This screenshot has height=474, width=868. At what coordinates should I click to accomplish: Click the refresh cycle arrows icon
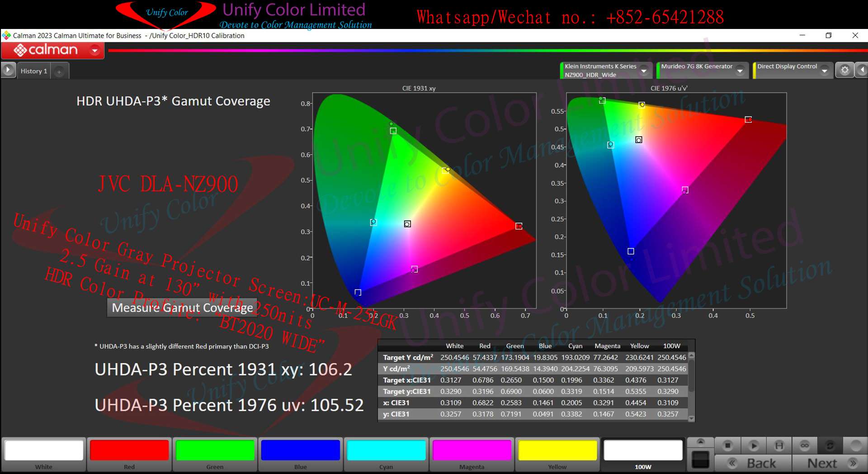click(830, 446)
